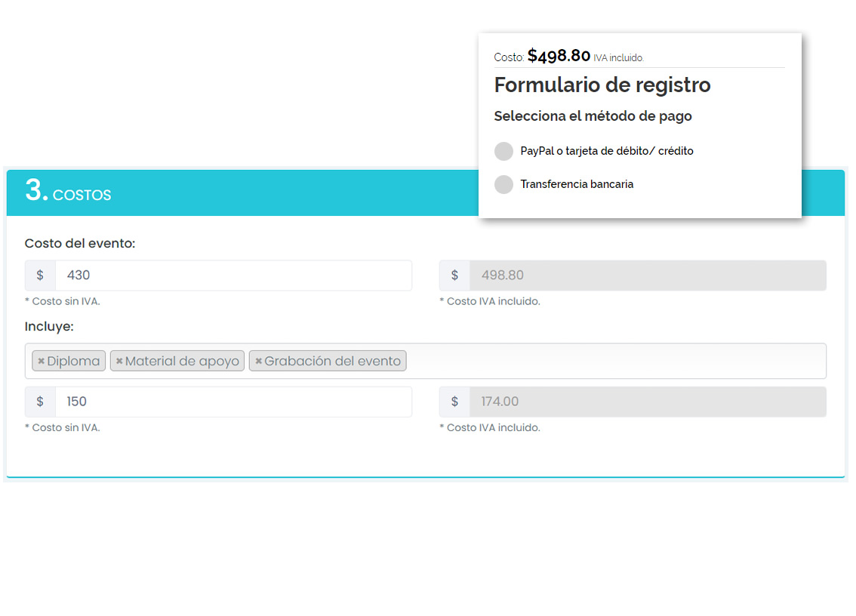Remove the Diploma tag
Image resolution: width=856 pixels, height=616 pixels.
pyautogui.click(x=41, y=362)
